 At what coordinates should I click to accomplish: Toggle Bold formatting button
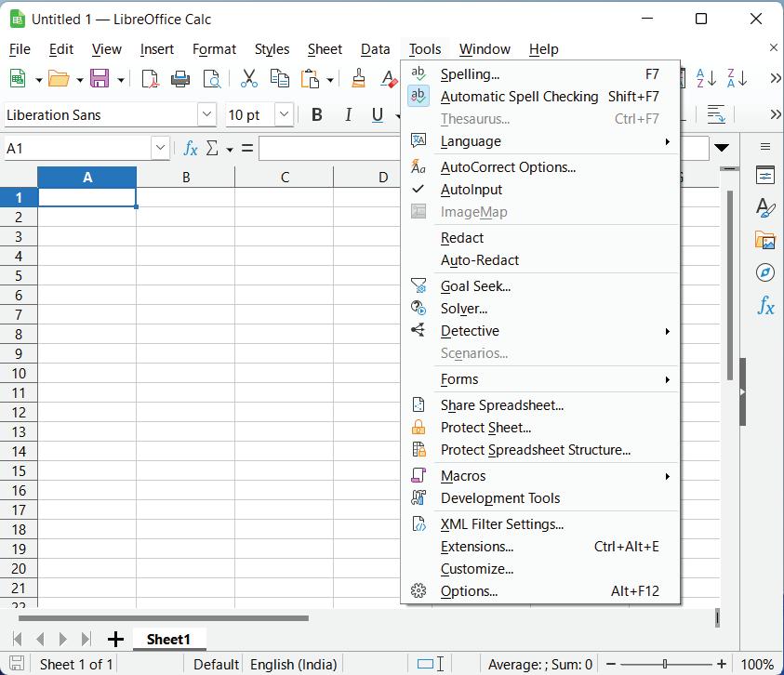click(316, 114)
